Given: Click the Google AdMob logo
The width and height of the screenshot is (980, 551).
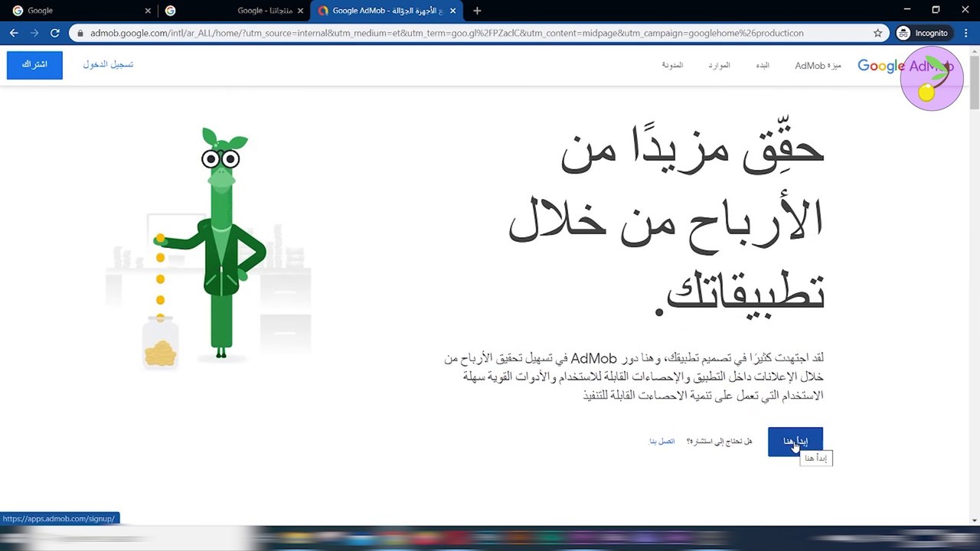Looking at the screenshot, I should click(x=905, y=66).
